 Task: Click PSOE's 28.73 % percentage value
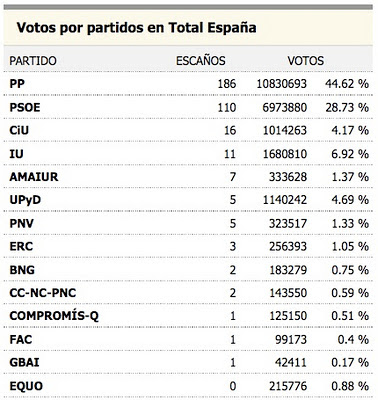click(347, 107)
